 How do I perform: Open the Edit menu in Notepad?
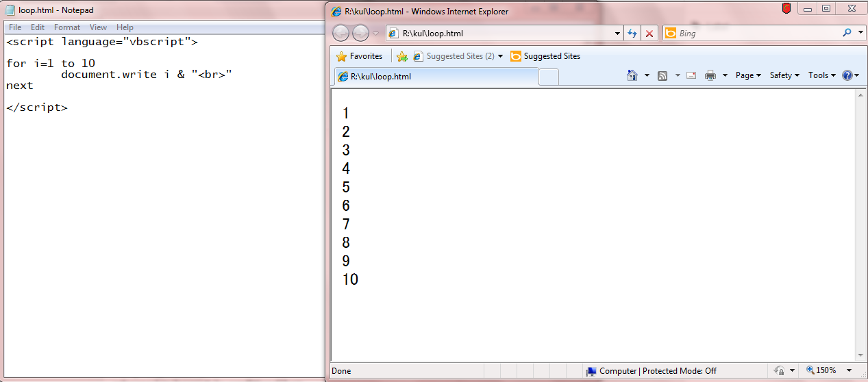click(38, 27)
